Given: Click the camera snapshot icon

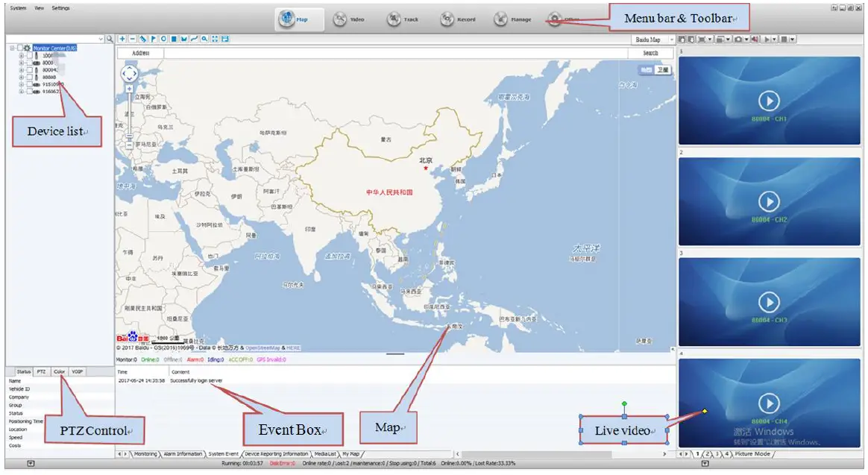Looking at the screenshot, I should (x=738, y=40).
